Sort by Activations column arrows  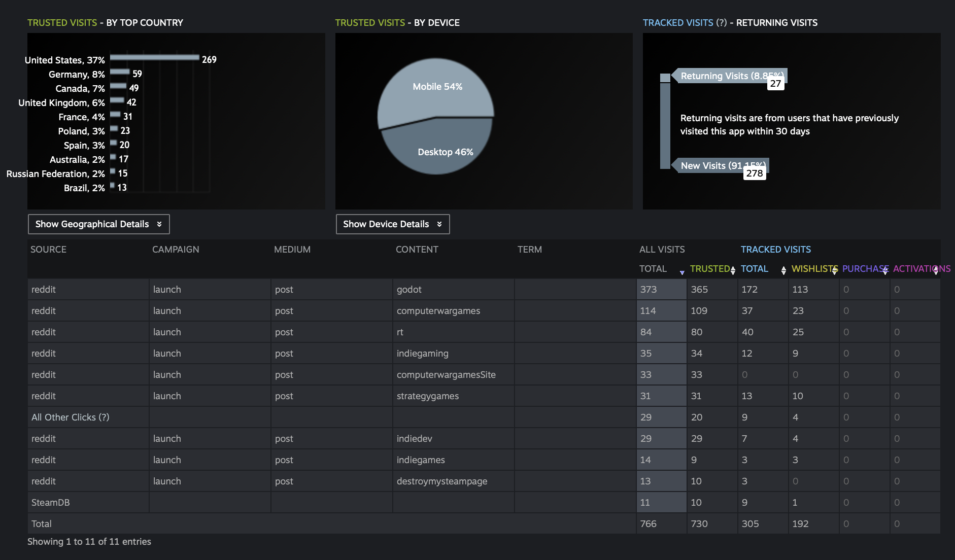(936, 270)
